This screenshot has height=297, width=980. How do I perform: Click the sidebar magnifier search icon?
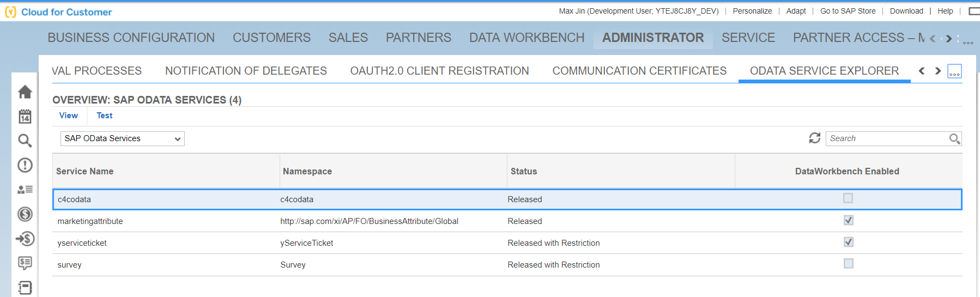pyautogui.click(x=25, y=141)
